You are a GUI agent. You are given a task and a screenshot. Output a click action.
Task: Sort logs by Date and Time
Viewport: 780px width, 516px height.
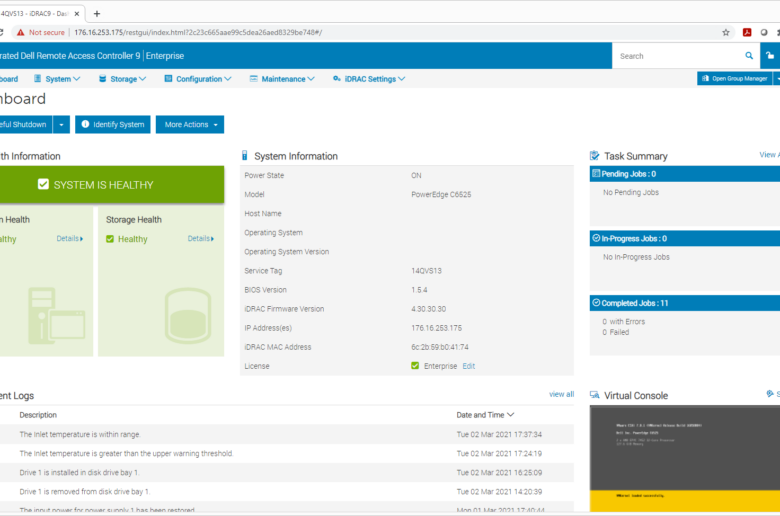click(x=485, y=414)
